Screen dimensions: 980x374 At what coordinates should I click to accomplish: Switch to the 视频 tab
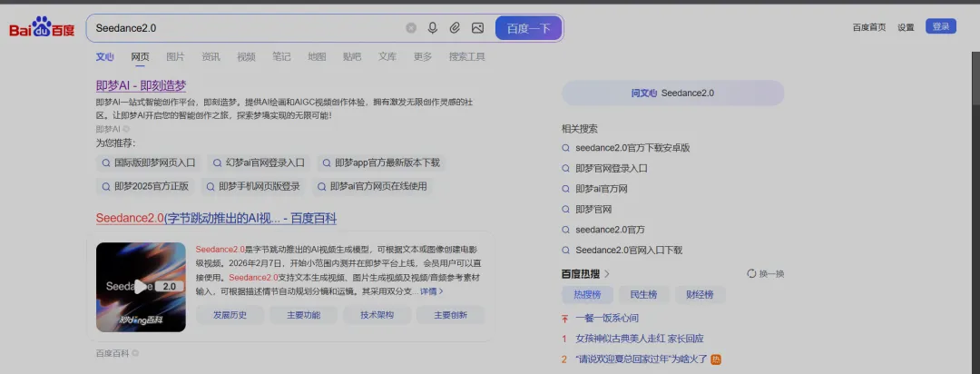click(246, 57)
